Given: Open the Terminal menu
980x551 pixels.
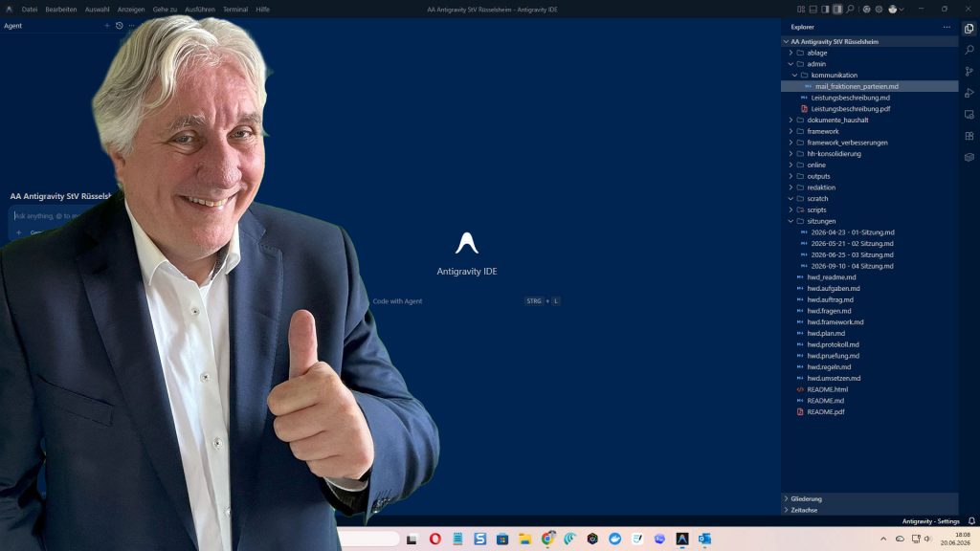Looking at the screenshot, I should [235, 10].
